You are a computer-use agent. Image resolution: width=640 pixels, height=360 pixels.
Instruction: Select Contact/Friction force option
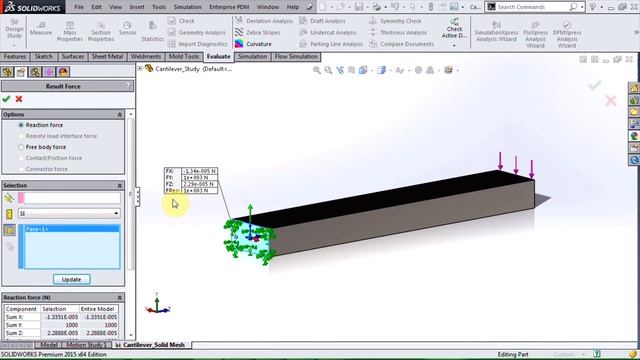[50, 158]
